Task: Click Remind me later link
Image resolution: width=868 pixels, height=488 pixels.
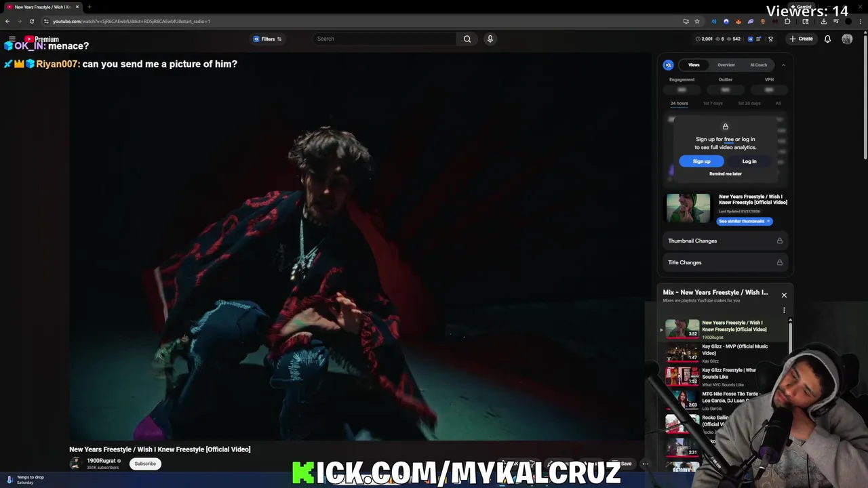Action: coord(725,174)
